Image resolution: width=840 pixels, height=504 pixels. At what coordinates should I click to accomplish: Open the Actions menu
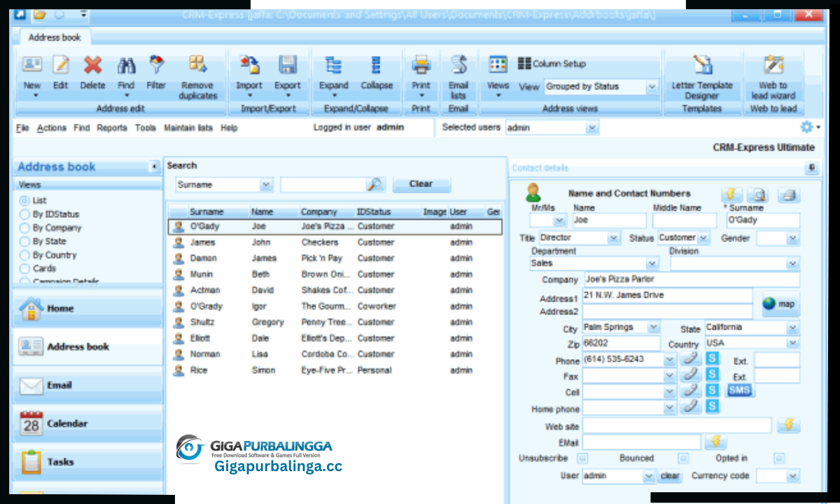[x=52, y=128]
